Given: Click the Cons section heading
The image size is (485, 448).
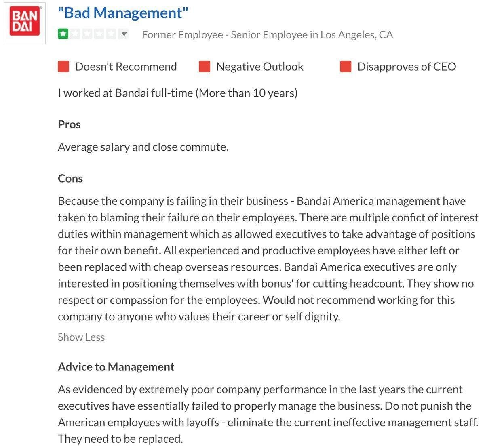Looking at the screenshot, I should (70, 179).
